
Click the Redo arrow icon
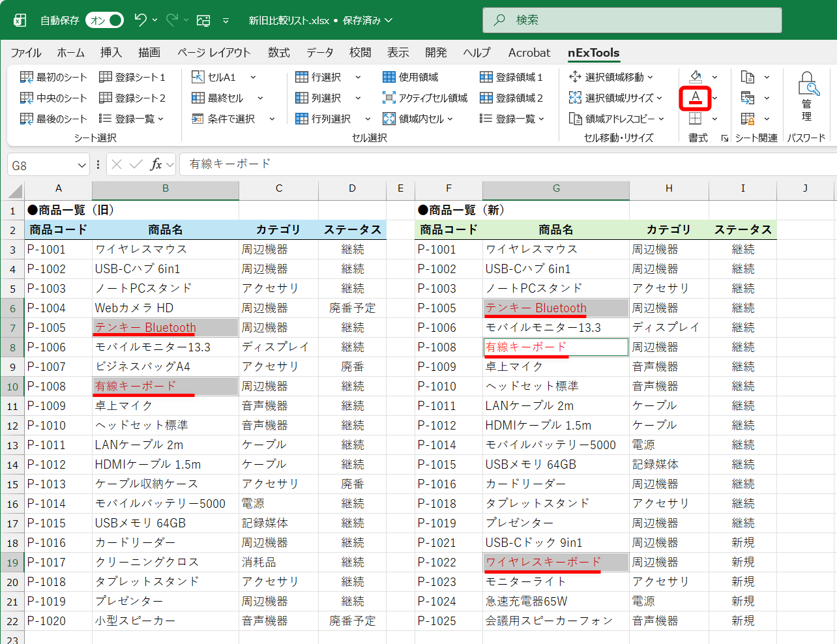tap(172, 20)
